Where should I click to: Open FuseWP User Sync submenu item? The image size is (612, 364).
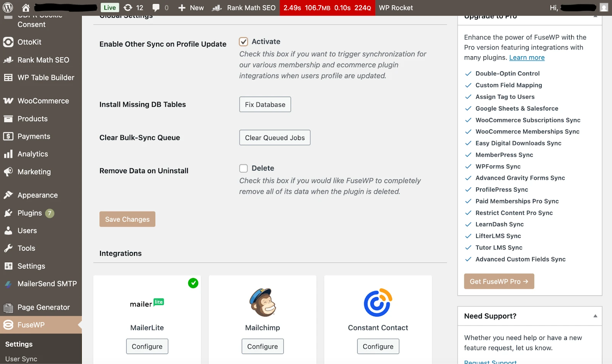pos(21,359)
